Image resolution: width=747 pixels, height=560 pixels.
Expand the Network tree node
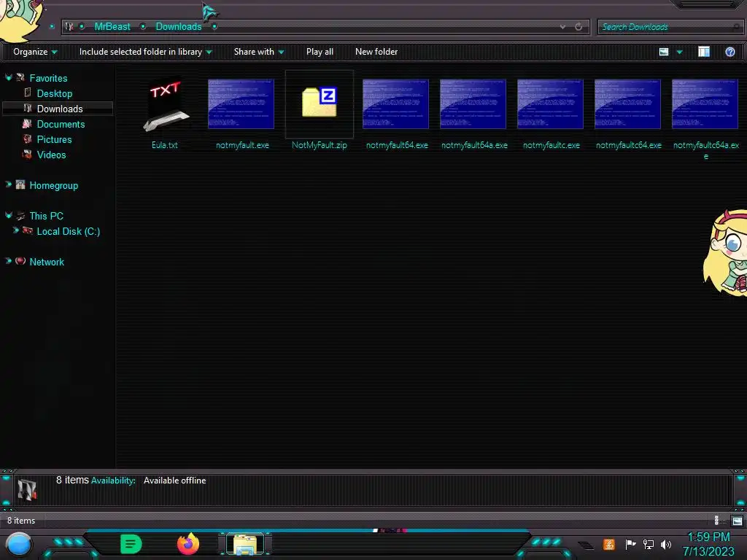[8, 260]
